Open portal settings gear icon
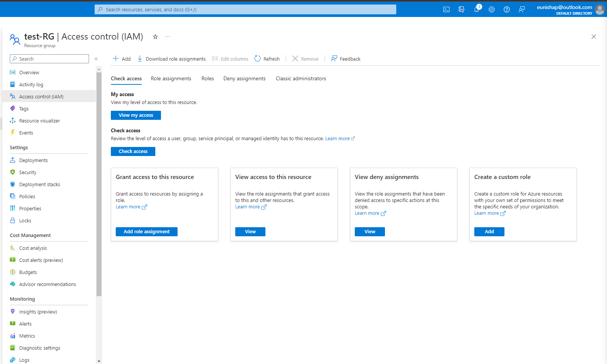 pos(492,9)
